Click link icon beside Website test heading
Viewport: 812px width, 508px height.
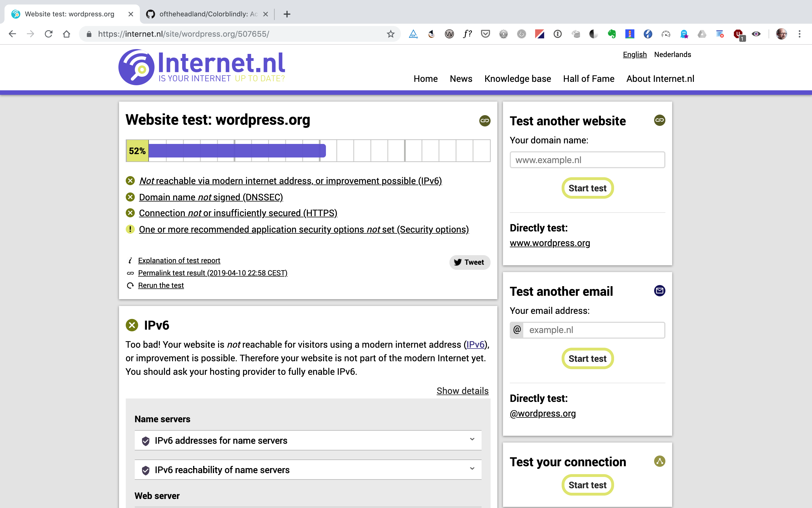click(484, 121)
